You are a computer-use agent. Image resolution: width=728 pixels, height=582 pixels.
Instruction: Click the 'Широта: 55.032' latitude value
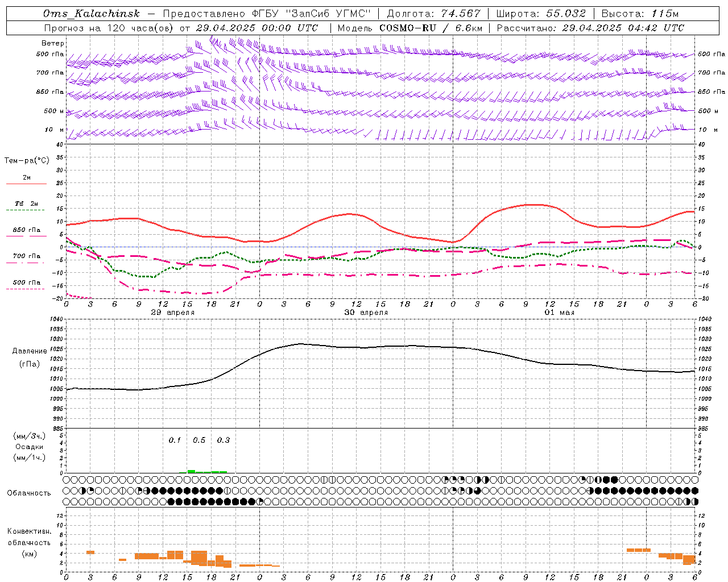pos(541,14)
